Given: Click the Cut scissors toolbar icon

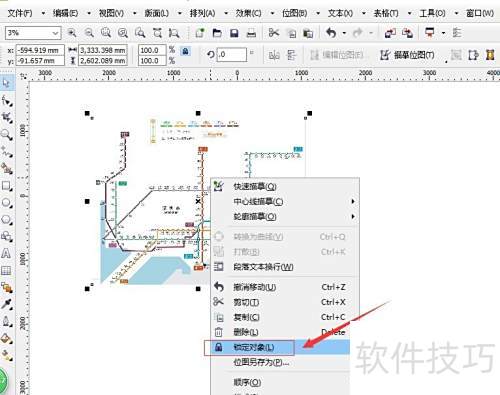Looking at the screenshot, I should tap(274, 33).
